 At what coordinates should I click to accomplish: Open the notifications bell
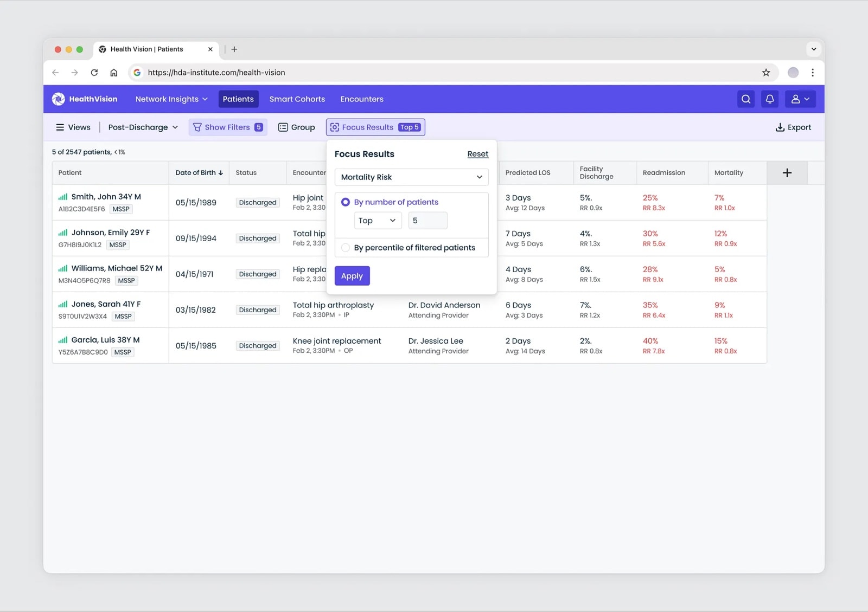tap(770, 99)
